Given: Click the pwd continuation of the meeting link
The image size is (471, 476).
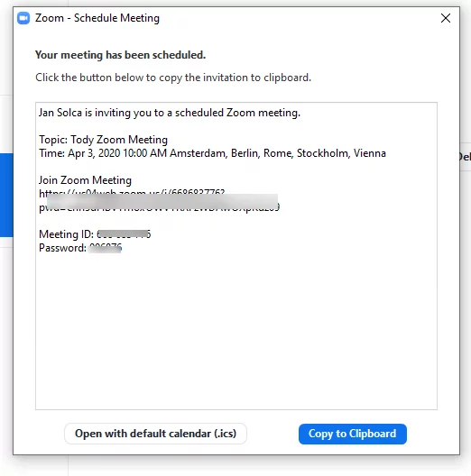Looking at the screenshot, I should click(159, 207).
